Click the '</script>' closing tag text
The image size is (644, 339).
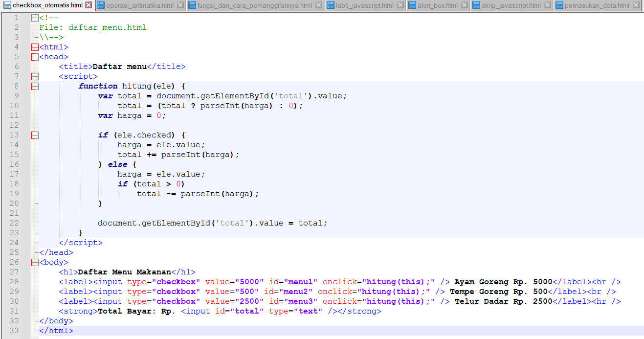(x=81, y=243)
